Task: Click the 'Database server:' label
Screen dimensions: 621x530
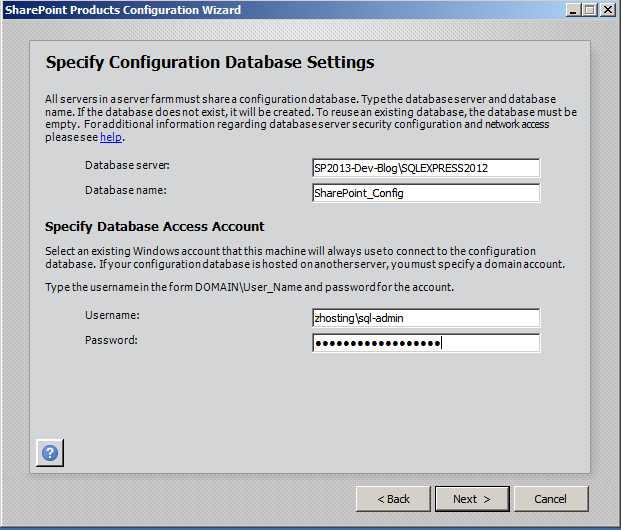Action: pos(127,165)
